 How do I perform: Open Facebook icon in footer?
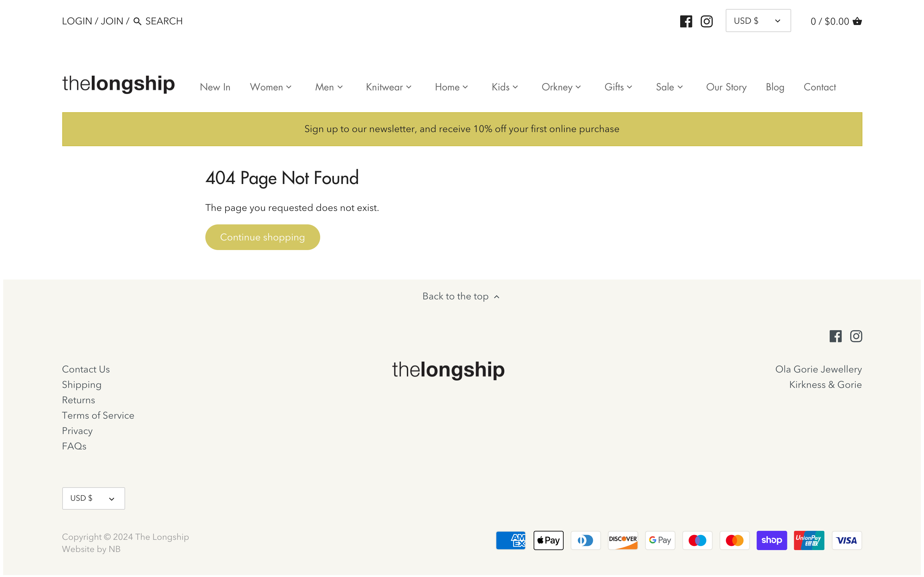click(835, 336)
